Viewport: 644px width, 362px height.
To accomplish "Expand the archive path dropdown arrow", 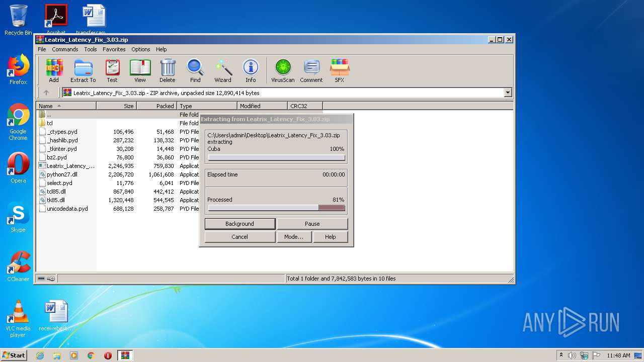I will pyautogui.click(x=508, y=93).
